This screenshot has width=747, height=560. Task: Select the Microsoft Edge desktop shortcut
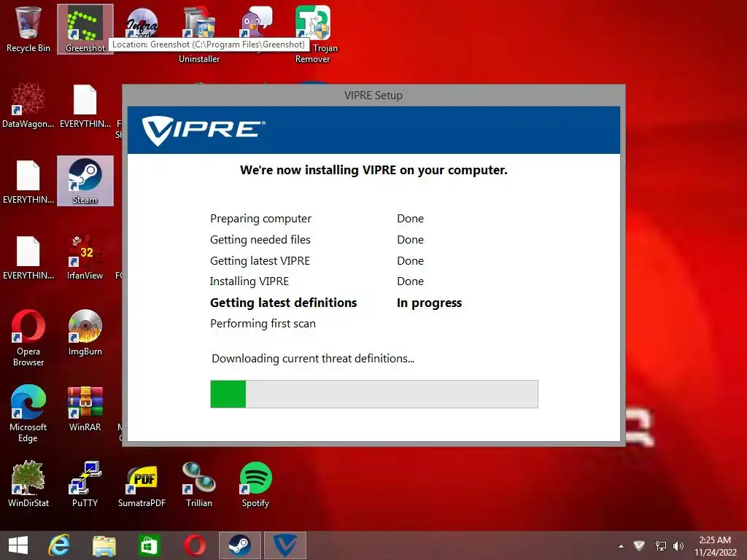tap(28, 413)
